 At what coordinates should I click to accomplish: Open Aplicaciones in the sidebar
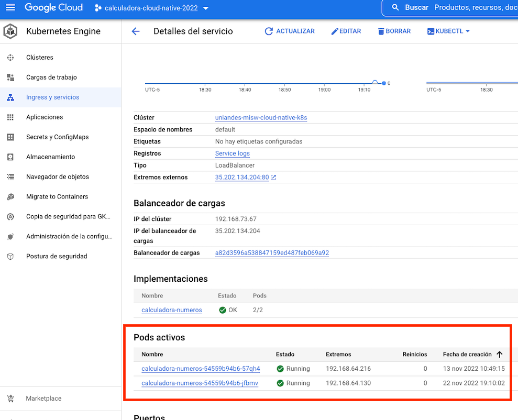[61, 117]
